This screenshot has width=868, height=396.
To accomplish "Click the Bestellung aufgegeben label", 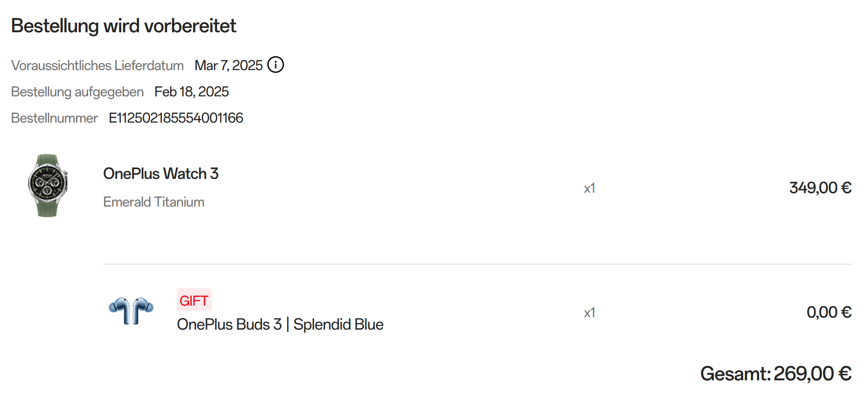I will click(x=77, y=92).
